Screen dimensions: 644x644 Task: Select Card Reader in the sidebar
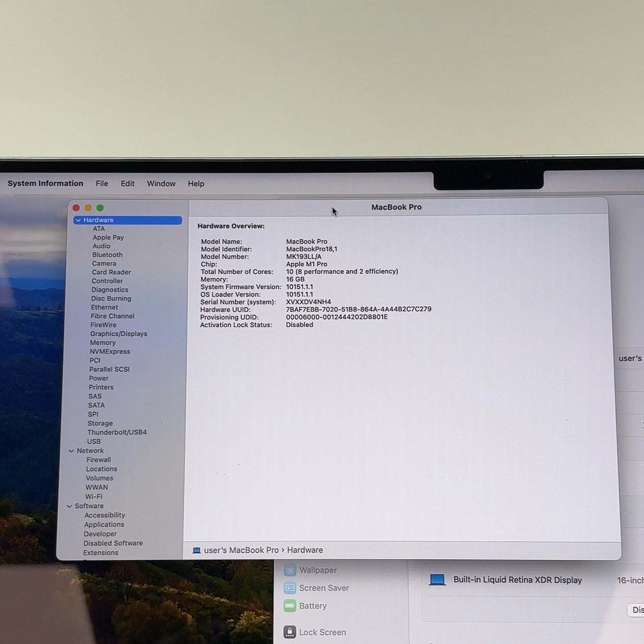(111, 272)
